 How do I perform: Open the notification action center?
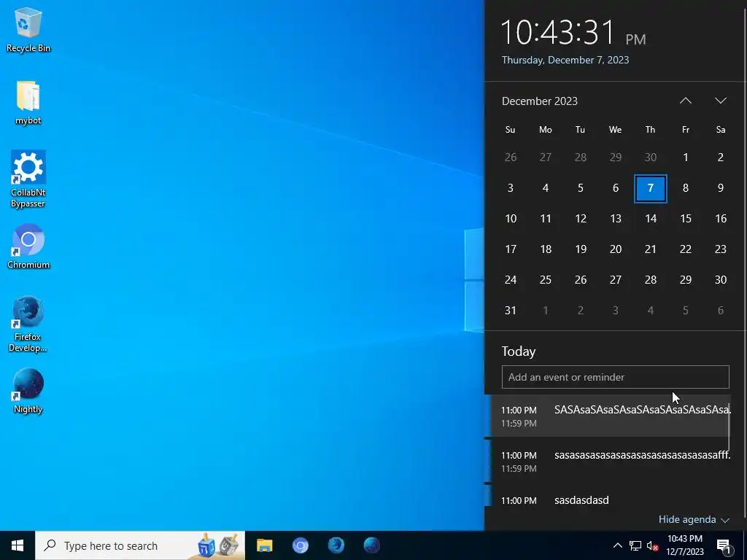tap(724, 545)
